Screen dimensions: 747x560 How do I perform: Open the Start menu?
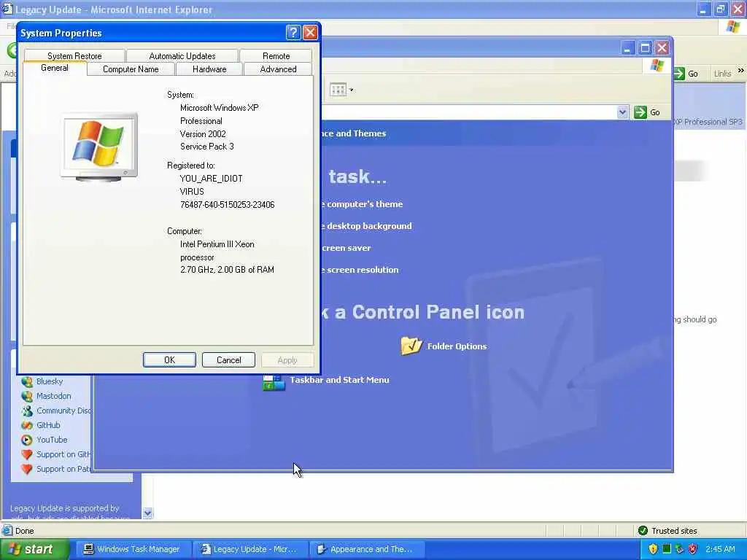[34, 549]
